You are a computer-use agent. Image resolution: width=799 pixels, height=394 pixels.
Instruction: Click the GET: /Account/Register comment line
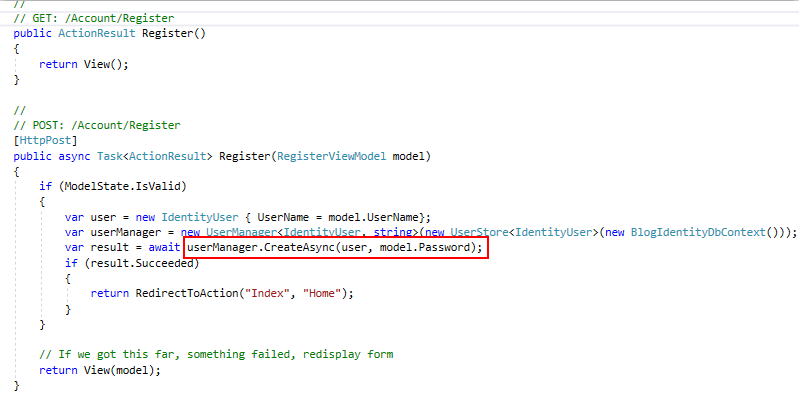point(94,19)
